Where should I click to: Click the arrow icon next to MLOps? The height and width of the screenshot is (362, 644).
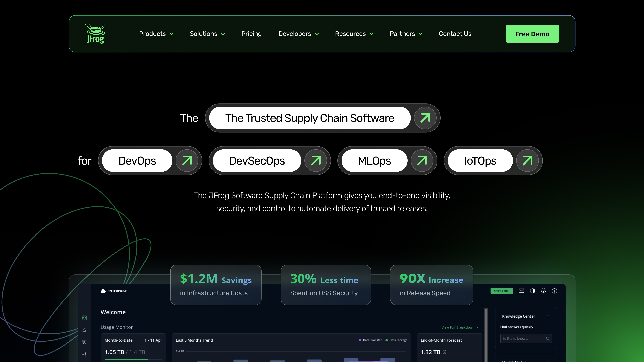[x=422, y=161]
